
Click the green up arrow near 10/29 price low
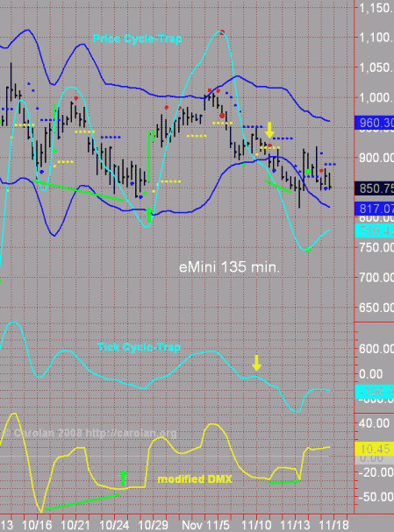tap(149, 215)
